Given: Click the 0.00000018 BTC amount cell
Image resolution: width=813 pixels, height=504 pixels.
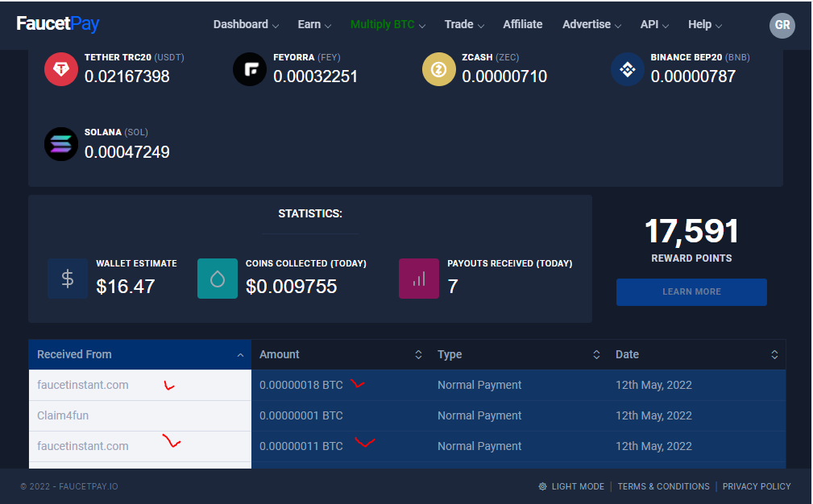Looking at the screenshot, I should (x=301, y=385).
